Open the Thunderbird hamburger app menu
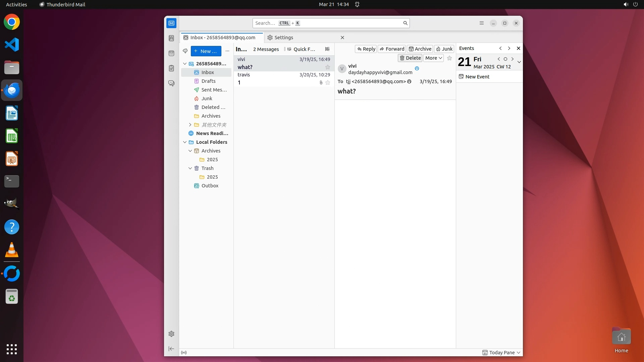The image size is (644, 362). pyautogui.click(x=482, y=23)
